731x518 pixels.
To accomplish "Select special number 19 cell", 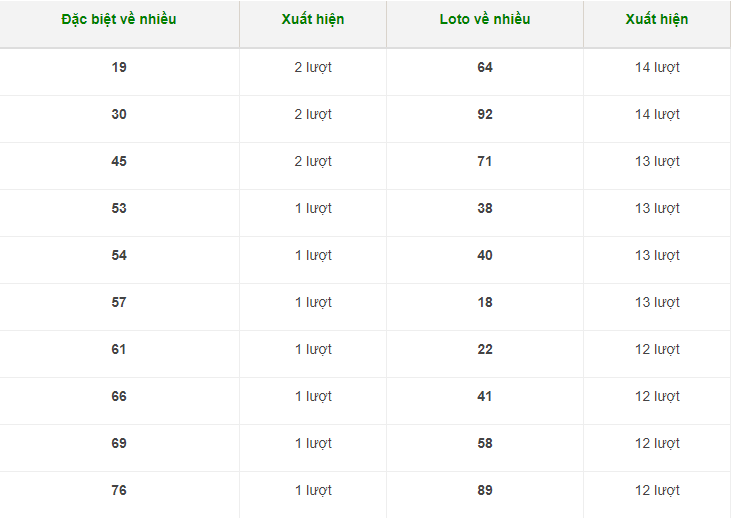I will (119, 67).
